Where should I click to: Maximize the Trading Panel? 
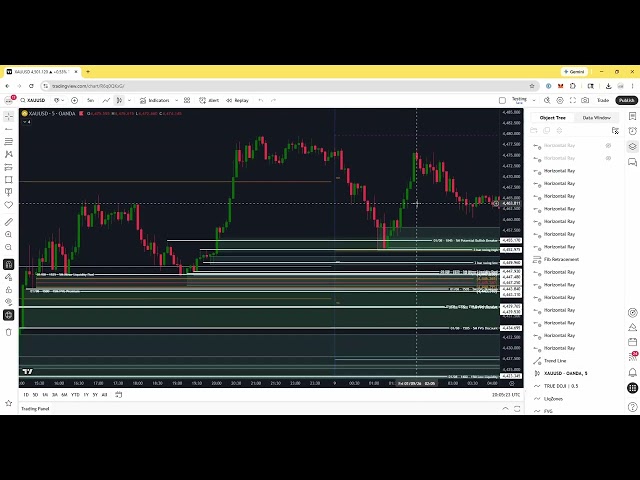pos(517,409)
